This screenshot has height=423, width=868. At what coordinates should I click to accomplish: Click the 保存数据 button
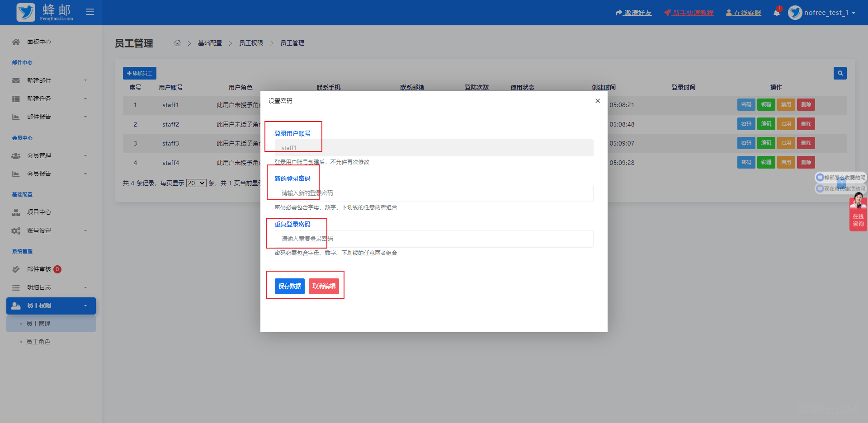pyautogui.click(x=289, y=286)
